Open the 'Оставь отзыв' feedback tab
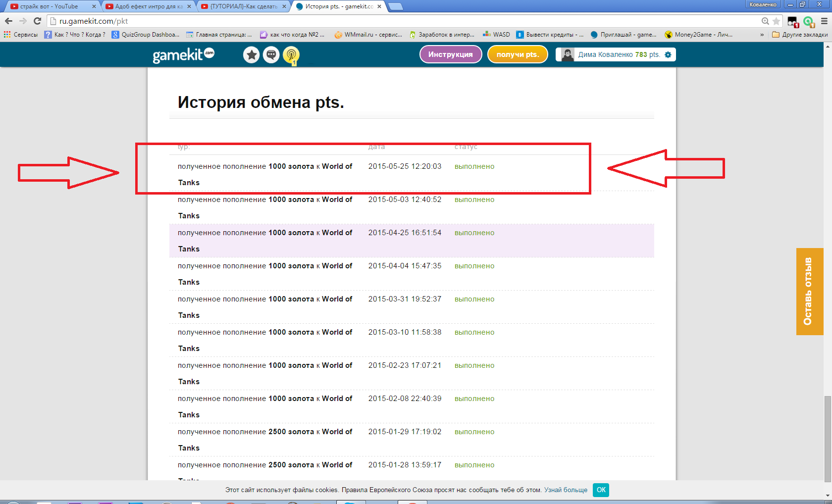 tap(810, 292)
